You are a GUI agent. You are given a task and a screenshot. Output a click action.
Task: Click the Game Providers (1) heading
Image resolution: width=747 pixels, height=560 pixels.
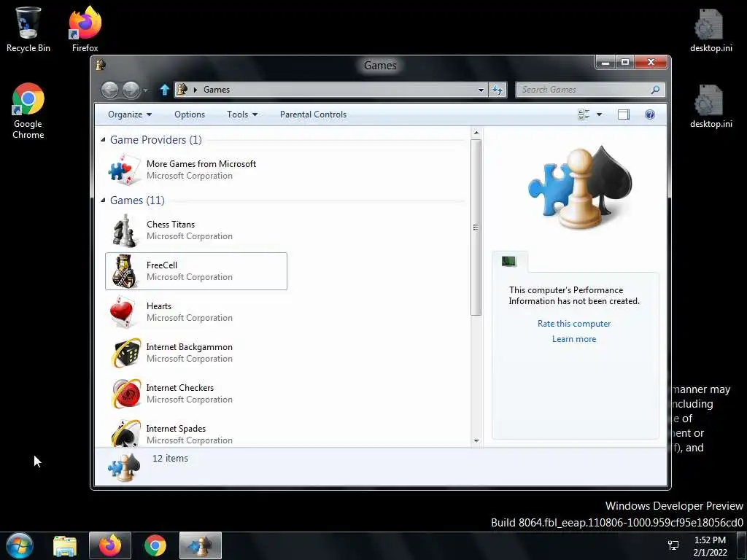(x=156, y=139)
